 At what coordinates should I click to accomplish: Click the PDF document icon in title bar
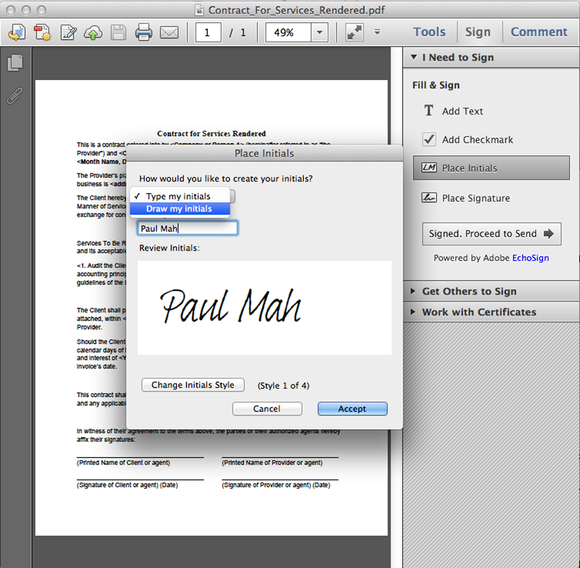[199, 10]
